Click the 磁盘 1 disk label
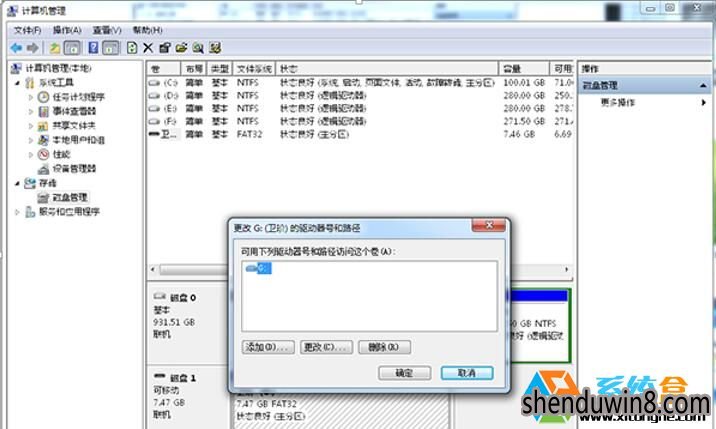The image size is (716, 429). click(183, 378)
